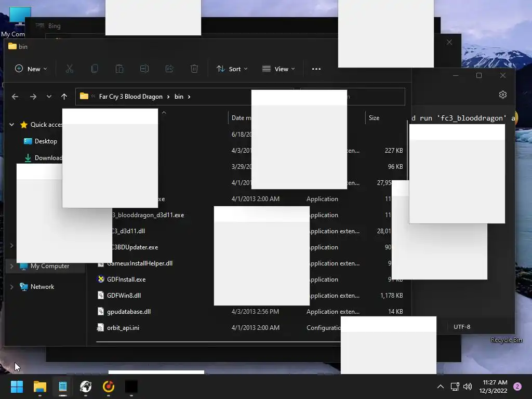Select the fc3_blooddragon_d3d11.exe file

[148, 215]
